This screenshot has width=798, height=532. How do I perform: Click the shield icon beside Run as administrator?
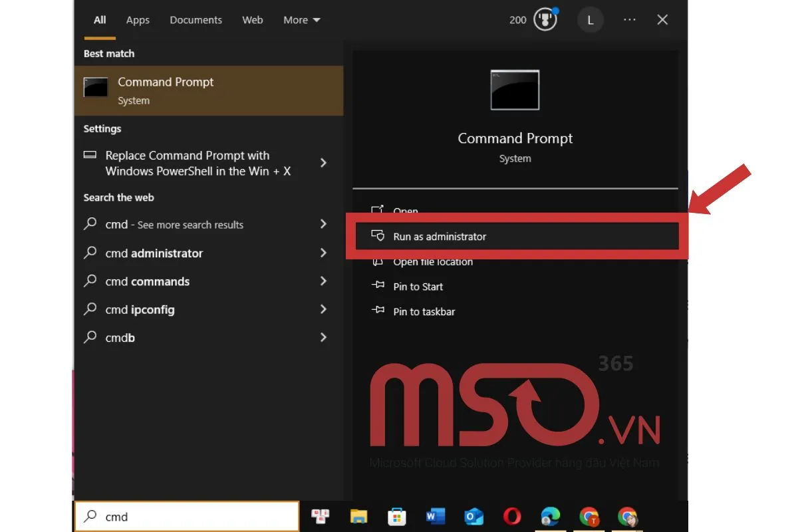pyautogui.click(x=378, y=236)
